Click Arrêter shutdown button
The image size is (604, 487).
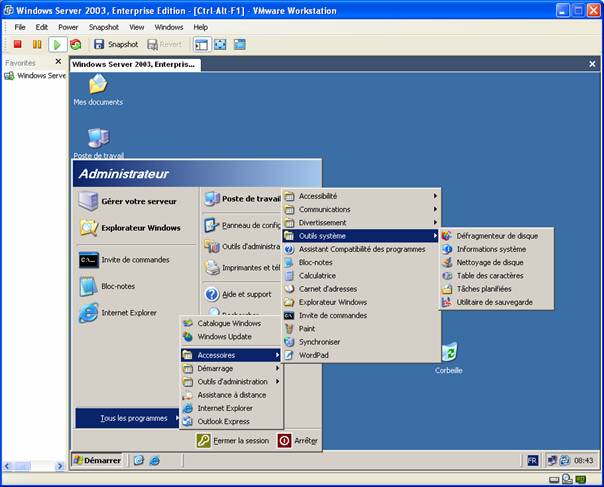[298, 440]
